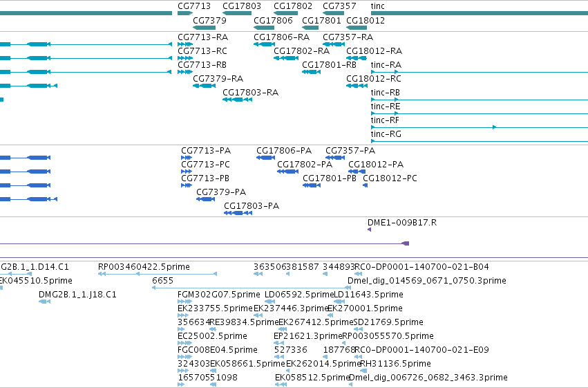Click the 6655 feature label
The height and width of the screenshot is (388, 588).
click(x=163, y=281)
